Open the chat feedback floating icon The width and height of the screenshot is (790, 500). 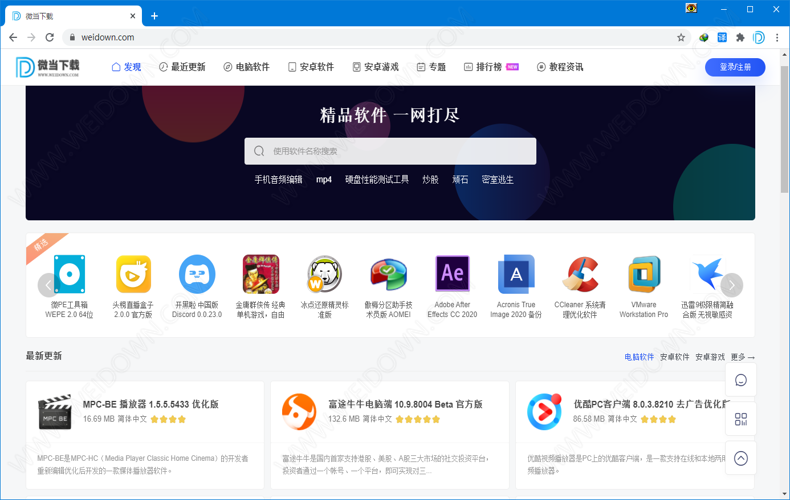pyautogui.click(x=741, y=380)
